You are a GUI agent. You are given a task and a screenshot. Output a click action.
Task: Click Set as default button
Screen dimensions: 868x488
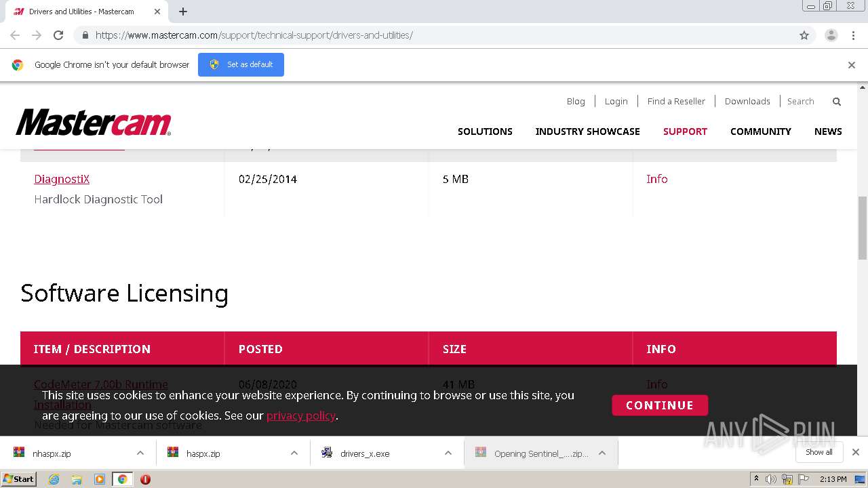(241, 64)
